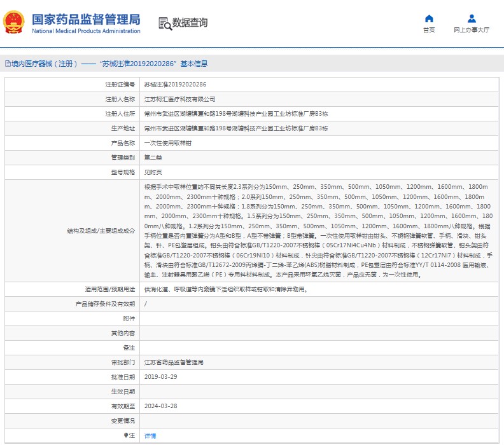The width and height of the screenshot is (504, 445).
Task: Click the 数据查询 label
Action: pos(190,23)
